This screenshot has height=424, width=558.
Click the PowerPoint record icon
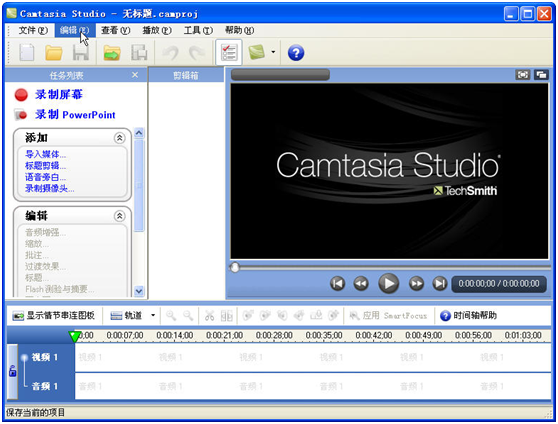point(21,115)
